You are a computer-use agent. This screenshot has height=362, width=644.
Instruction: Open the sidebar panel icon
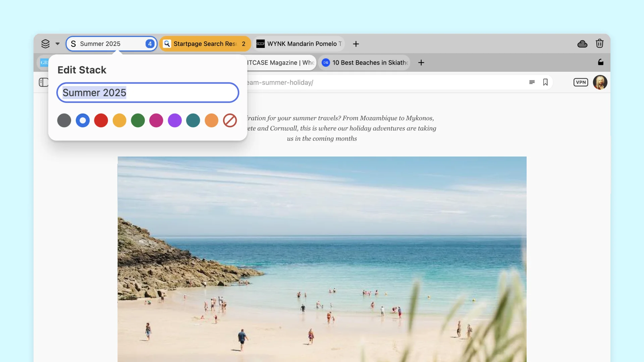click(x=44, y=82)
